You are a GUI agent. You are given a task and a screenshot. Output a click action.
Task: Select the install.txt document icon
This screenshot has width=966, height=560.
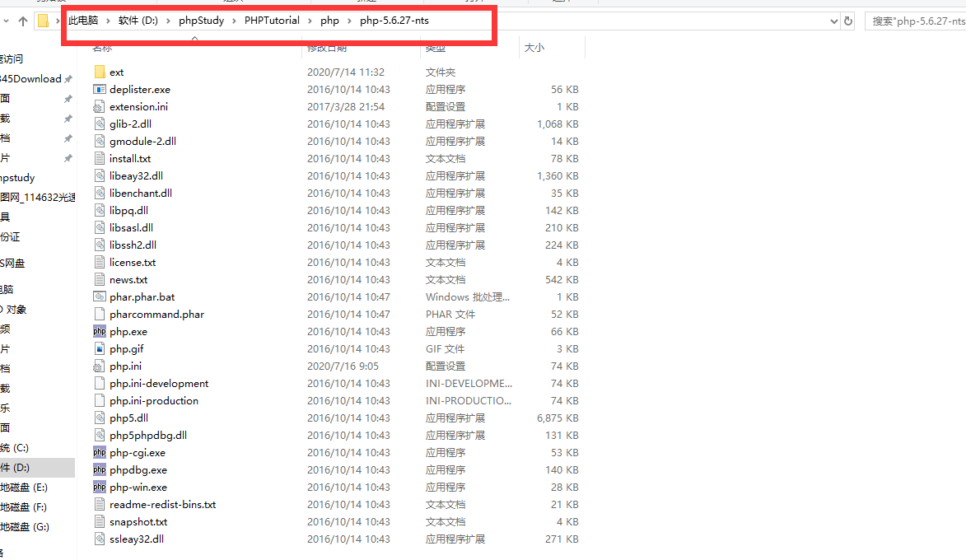point(99,158)
